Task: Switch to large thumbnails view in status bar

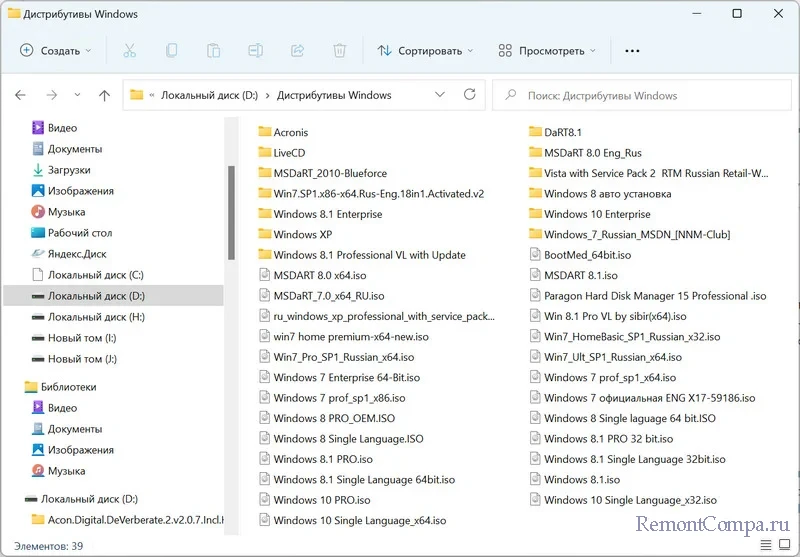Action: [782, 545]
